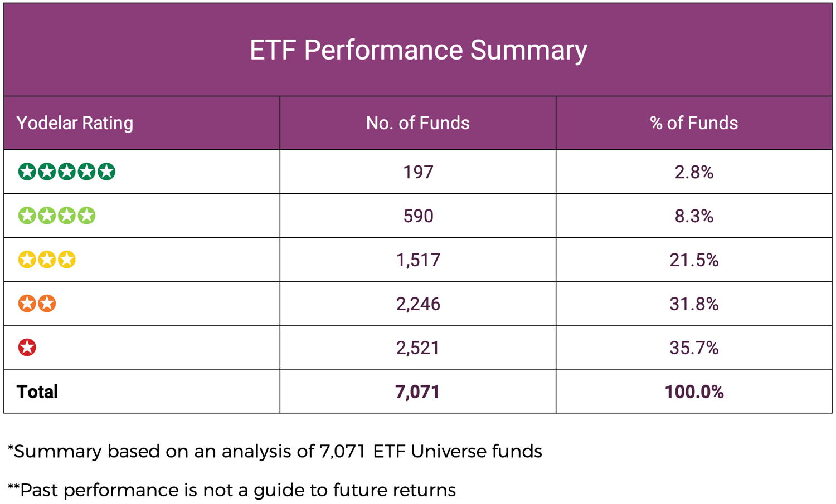
Task: Click the 7,071 total funds cell
Action: (417, 392)
